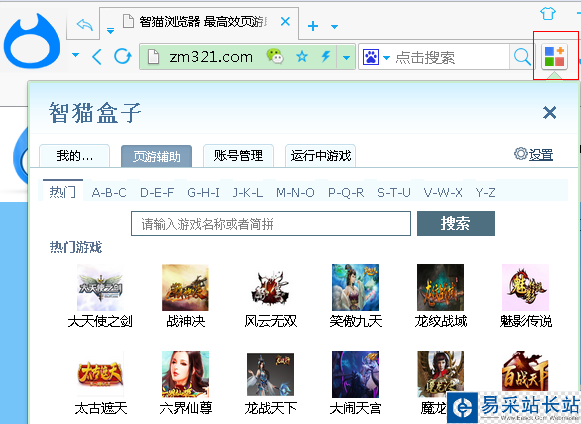
Task: Click the Baidu paw search engine icon
Action: click(371, 57)
